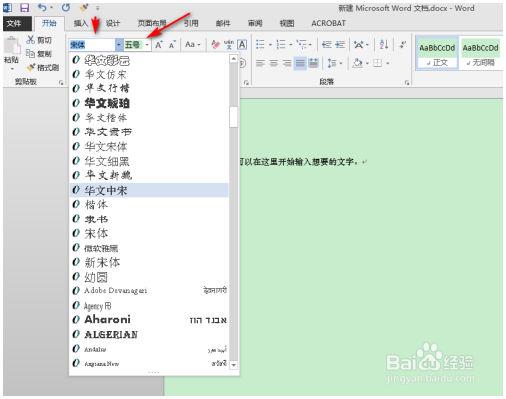Click the Undo arrow icon
506x399 pixels.
tap(42, 7)
